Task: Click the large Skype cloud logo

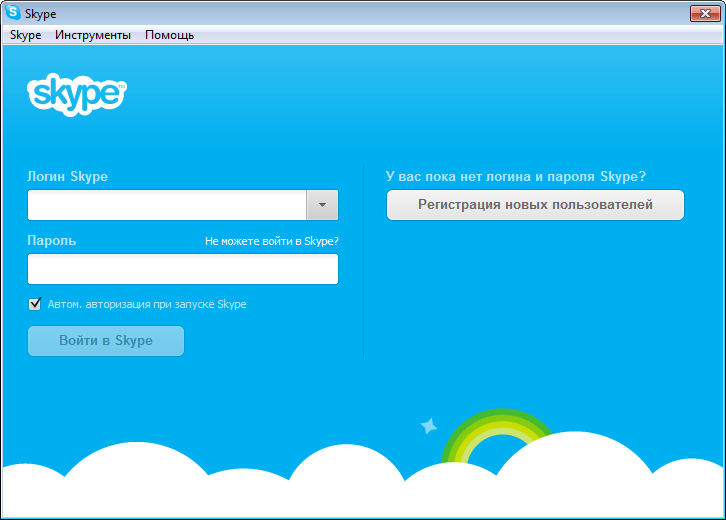Action: [77, 94]
